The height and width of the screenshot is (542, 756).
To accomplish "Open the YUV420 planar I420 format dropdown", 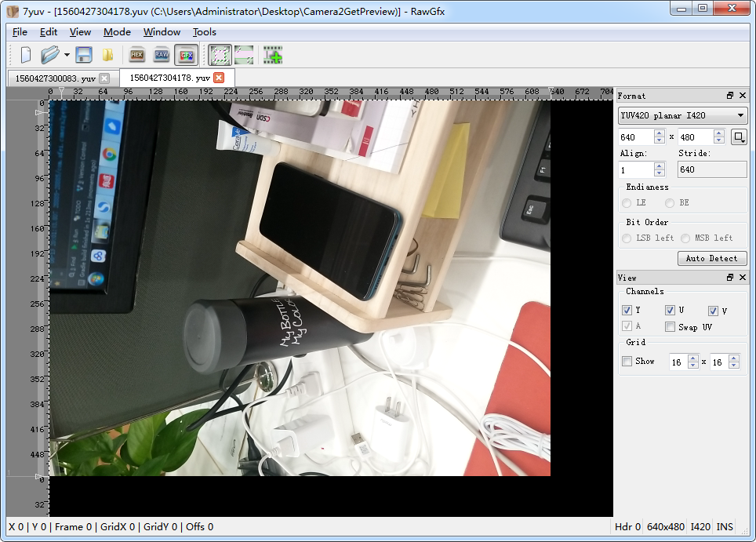I will pos(681,115).
